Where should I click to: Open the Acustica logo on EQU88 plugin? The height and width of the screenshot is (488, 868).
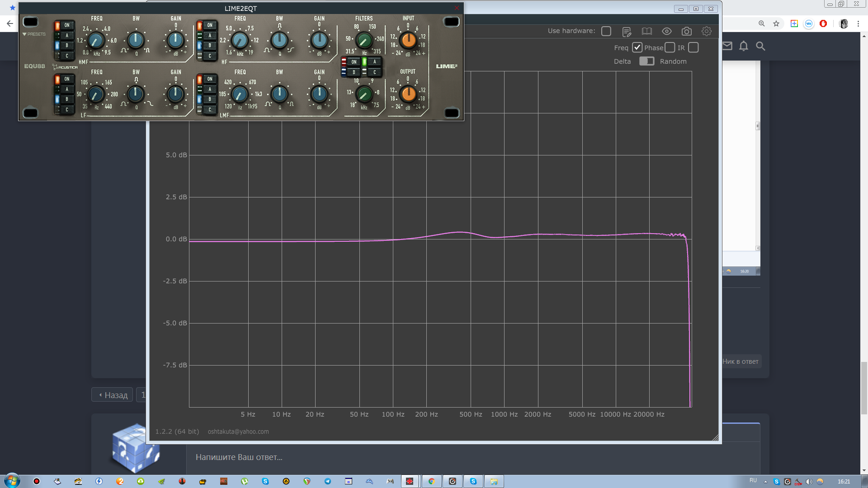[65, 67]
